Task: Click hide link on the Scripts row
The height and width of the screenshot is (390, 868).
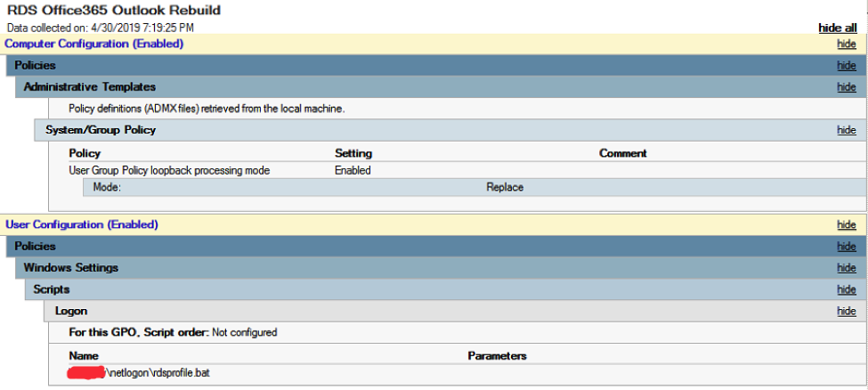Action: point(846,289)
